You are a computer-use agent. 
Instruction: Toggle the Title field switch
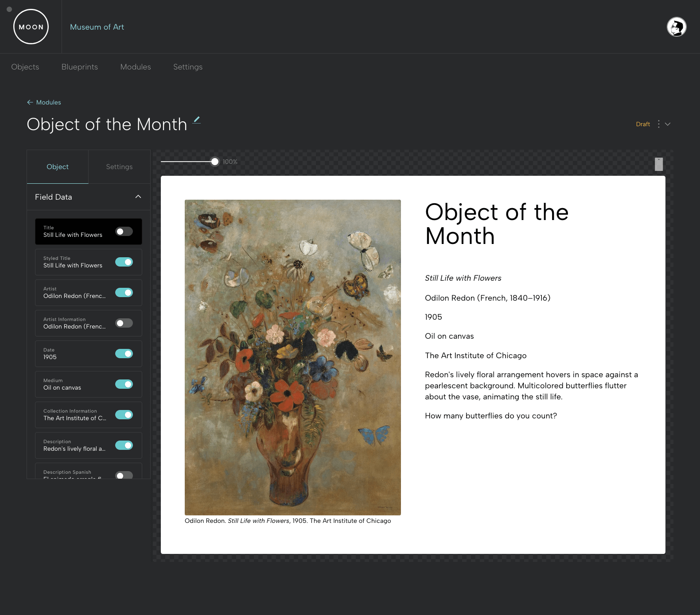(x=124, y=232)
